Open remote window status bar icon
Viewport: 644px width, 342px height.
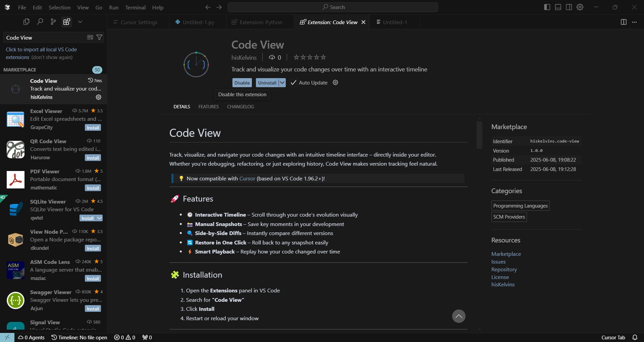click(x=7, y=337)
